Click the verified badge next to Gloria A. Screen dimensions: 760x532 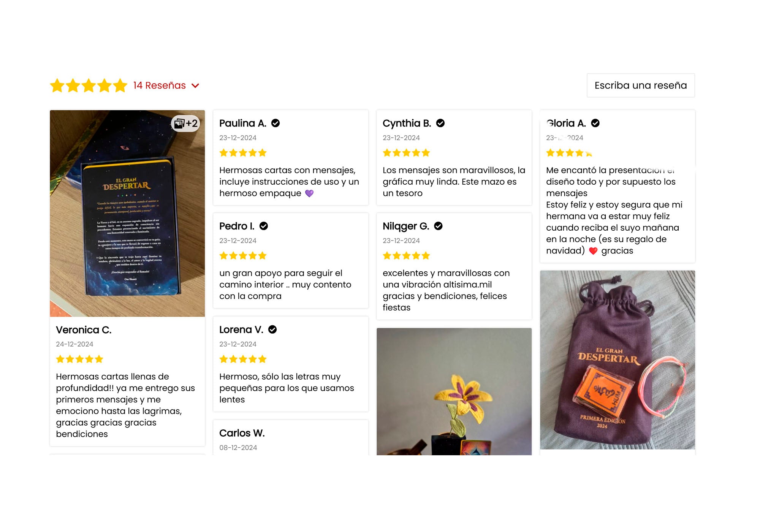click(x=595, y=123)
